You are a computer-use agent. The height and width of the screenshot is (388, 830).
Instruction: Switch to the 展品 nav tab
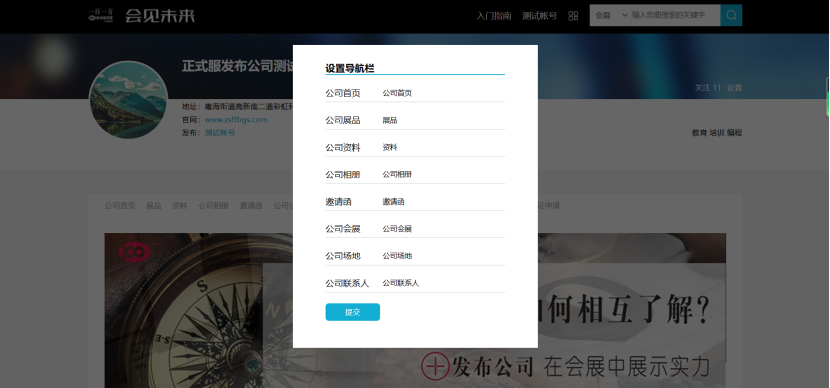pyautogui.click(x=154, y=205)
